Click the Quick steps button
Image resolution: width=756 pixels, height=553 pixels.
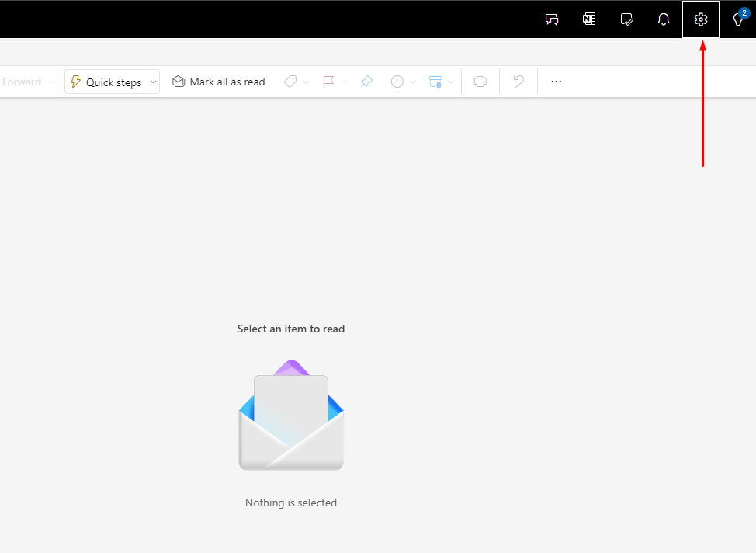pyautogui.click(x=106, y=82)
